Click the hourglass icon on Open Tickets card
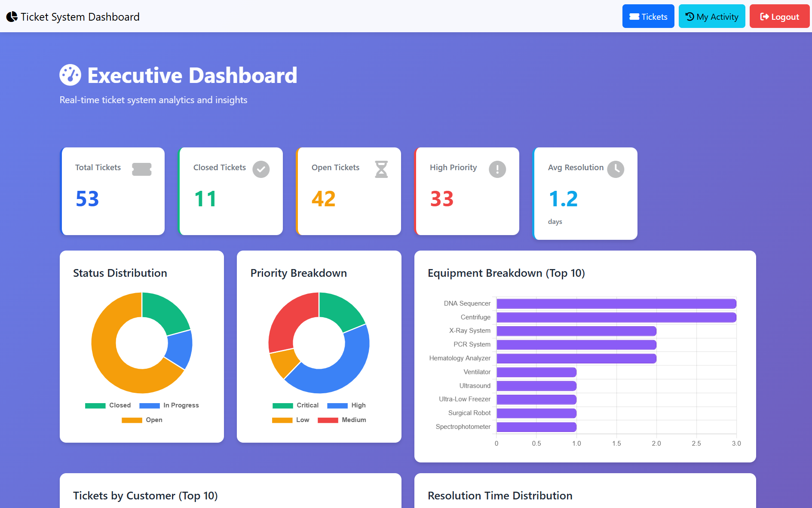Screen dimensions: 812x508 pyautogui.click(x=382, y=169)
